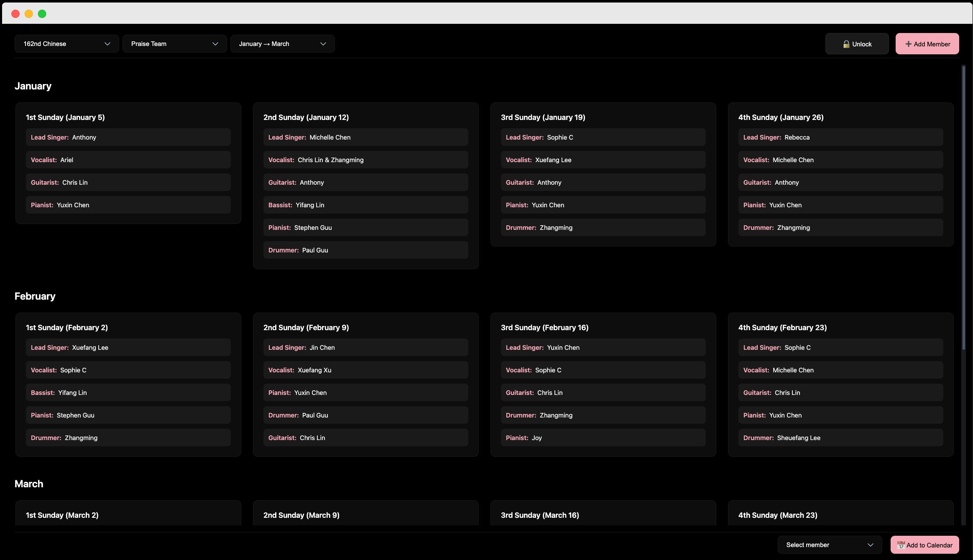Select February 16 Pianist: Joy row
This screenshot has width=973, height=560.
[x=603, y=438]
